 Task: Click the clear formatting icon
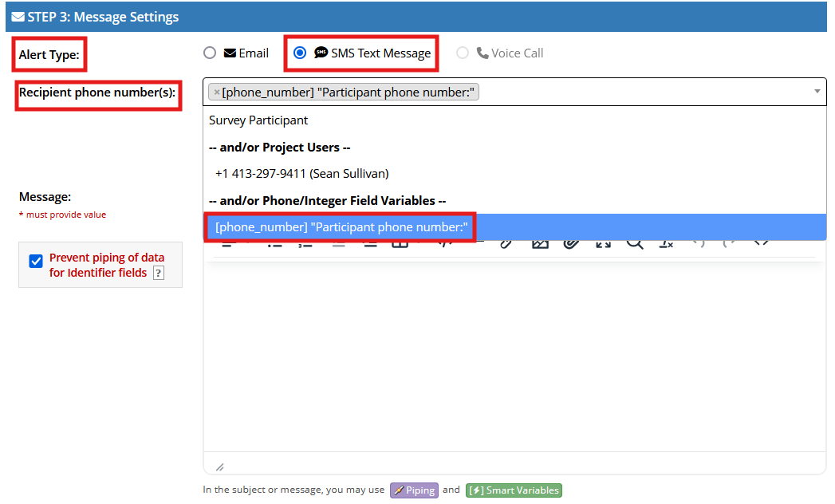[x=666, y=244]
